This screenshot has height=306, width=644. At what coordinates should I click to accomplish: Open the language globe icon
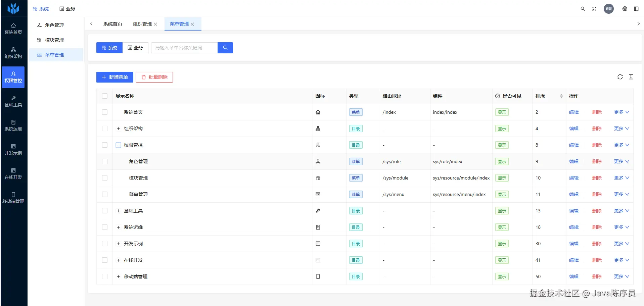(x=625, y=9)
